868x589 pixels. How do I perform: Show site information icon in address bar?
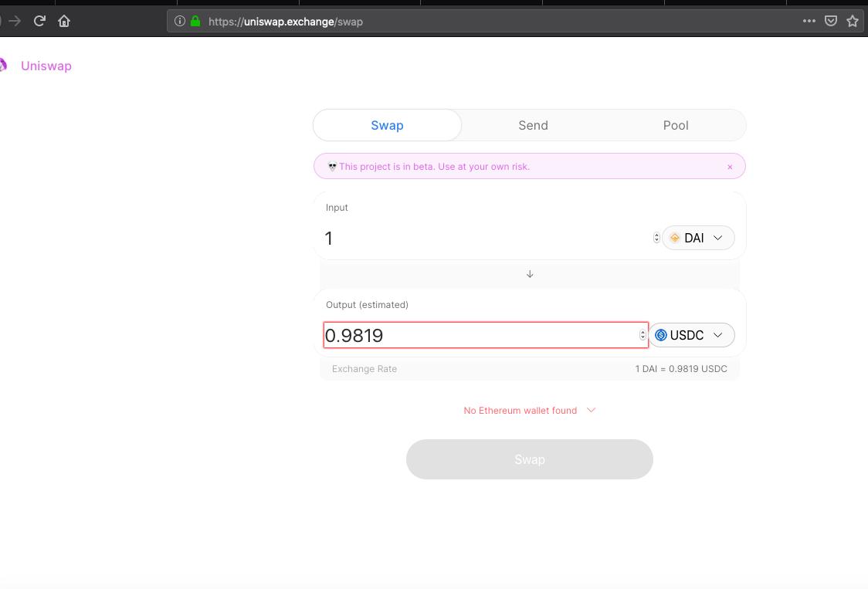179,21
